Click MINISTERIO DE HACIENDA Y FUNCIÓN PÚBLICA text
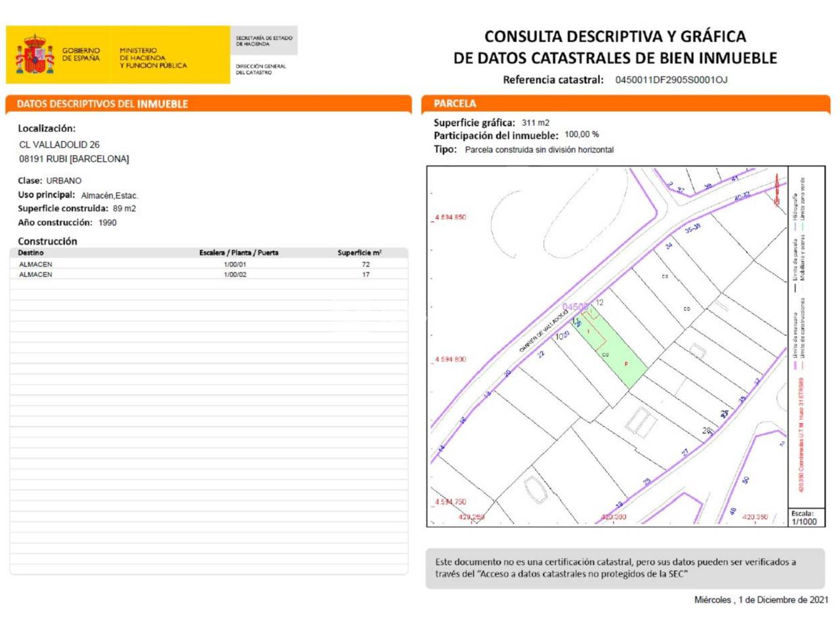 (x=153, y=58)
